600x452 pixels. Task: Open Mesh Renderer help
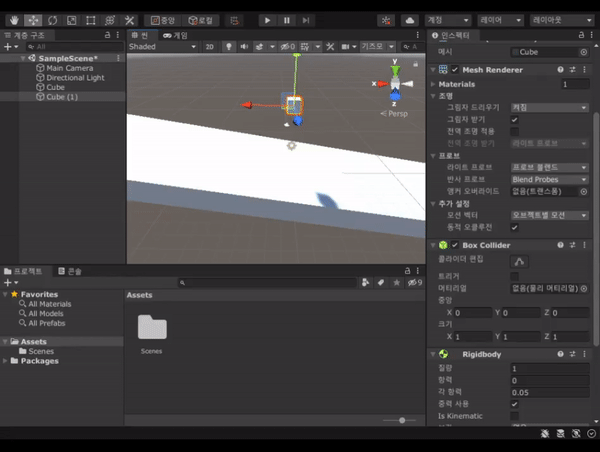click(x=561, y=70)
